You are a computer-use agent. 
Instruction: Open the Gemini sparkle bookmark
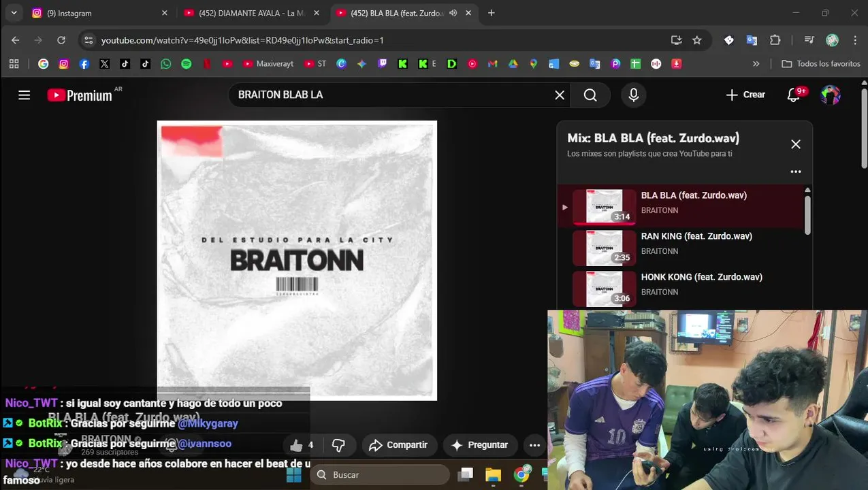(x=362, y=64)
